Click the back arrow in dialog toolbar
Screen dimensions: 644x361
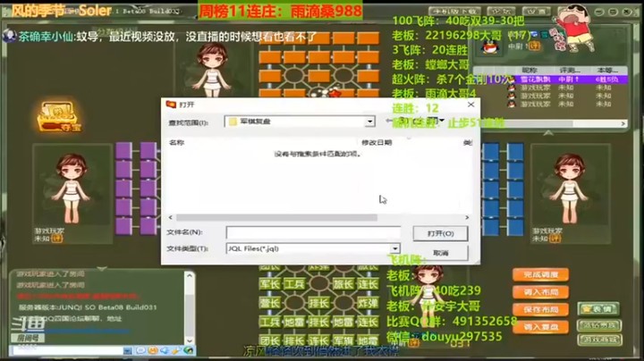click(x=389, y=121)
